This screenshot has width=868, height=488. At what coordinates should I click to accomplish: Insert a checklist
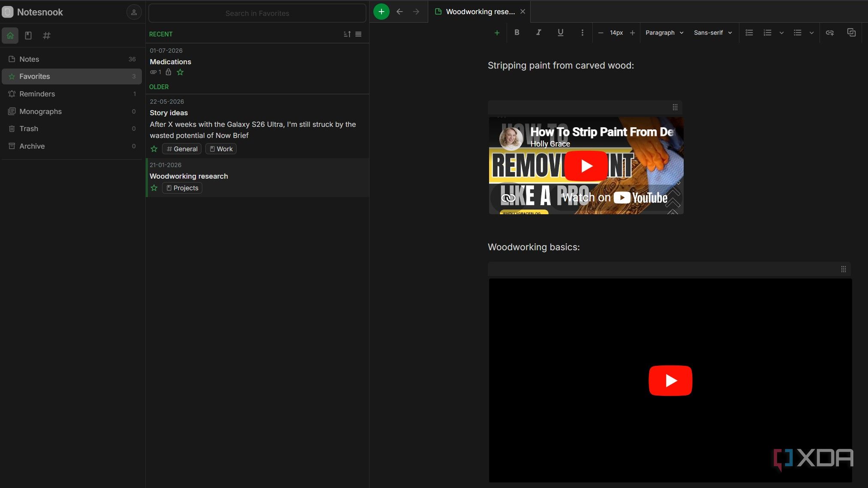click(749, 33)
